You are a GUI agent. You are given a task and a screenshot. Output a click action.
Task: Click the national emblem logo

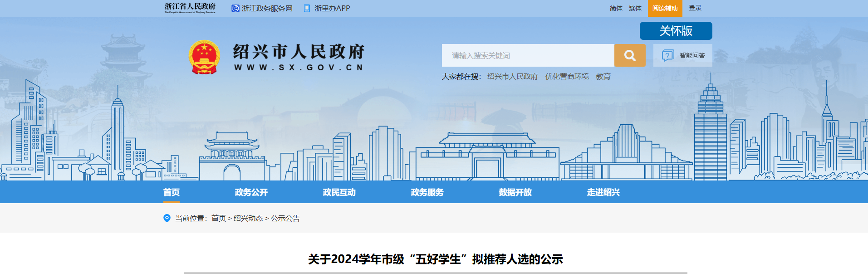(204, 57)
